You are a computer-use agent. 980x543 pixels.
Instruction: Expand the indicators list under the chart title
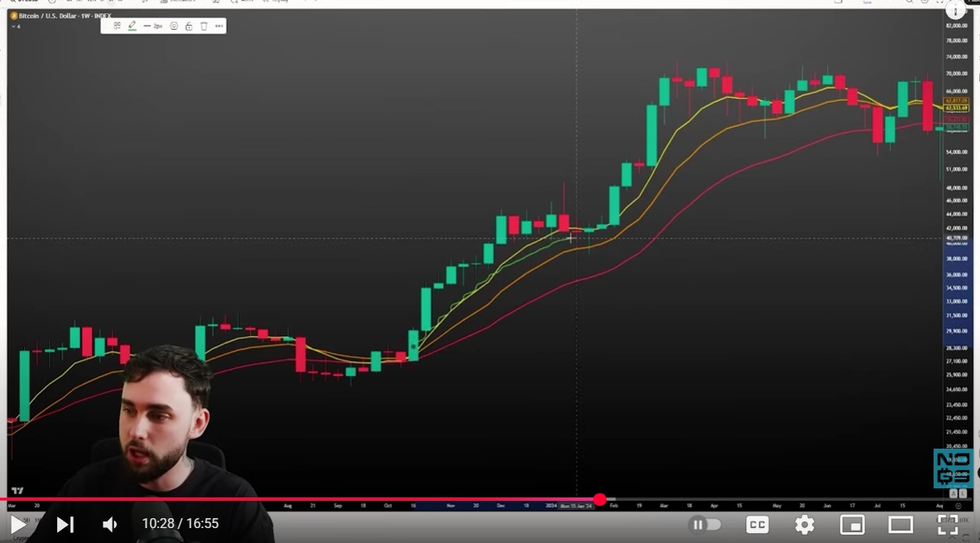[x=12, y=26]
